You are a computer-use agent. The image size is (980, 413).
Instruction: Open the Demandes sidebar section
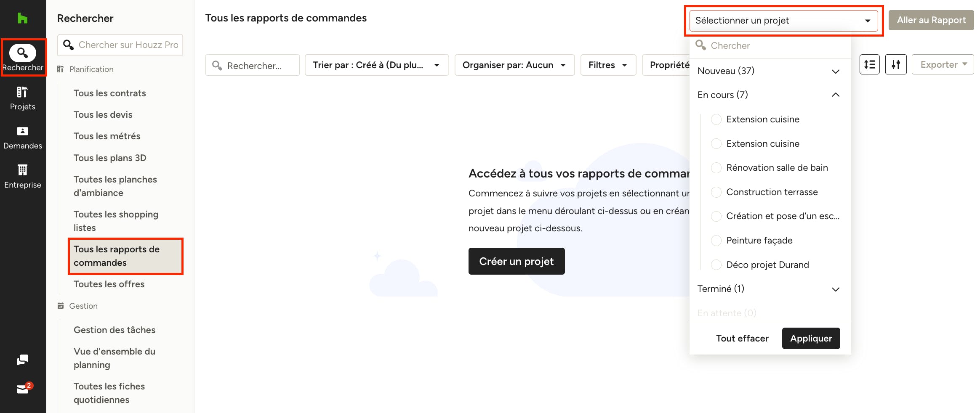click(x=23, y=138)
